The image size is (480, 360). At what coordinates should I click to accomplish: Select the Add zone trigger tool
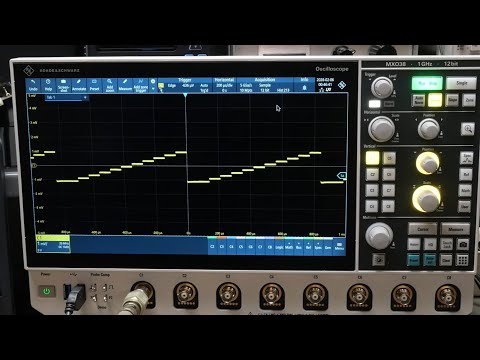(x=141, y=85)
